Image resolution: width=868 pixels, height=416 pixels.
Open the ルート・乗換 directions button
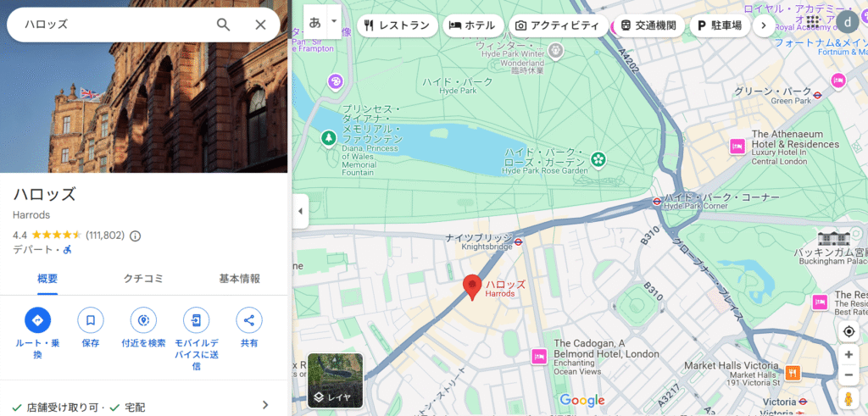(37, 320)
